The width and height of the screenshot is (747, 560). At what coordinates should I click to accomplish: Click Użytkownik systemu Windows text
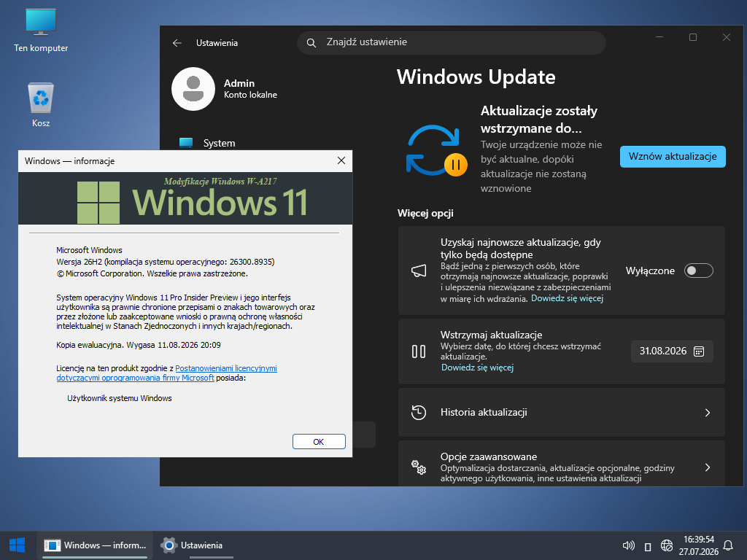click(x=120, y=398)
